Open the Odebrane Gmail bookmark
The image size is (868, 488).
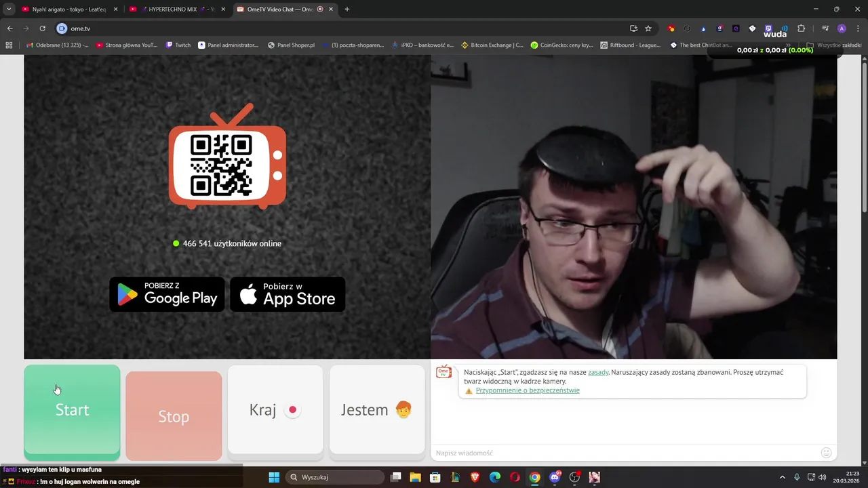57,45
